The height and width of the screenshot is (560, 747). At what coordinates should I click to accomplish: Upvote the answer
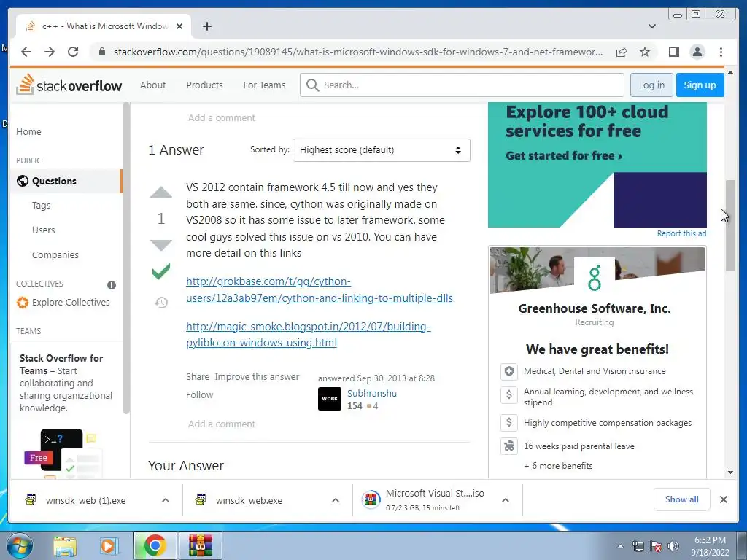[x=161, y=192]
